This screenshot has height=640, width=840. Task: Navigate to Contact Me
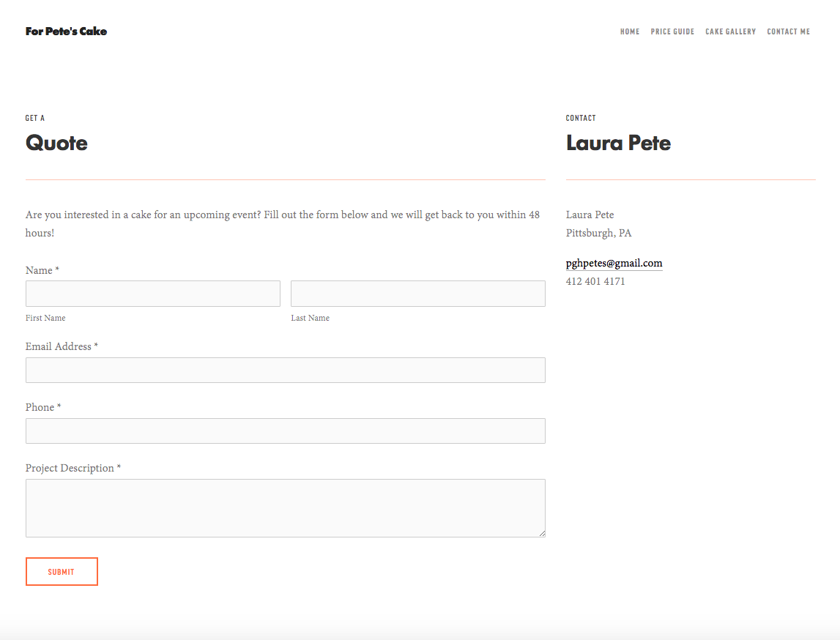[788, 31]
